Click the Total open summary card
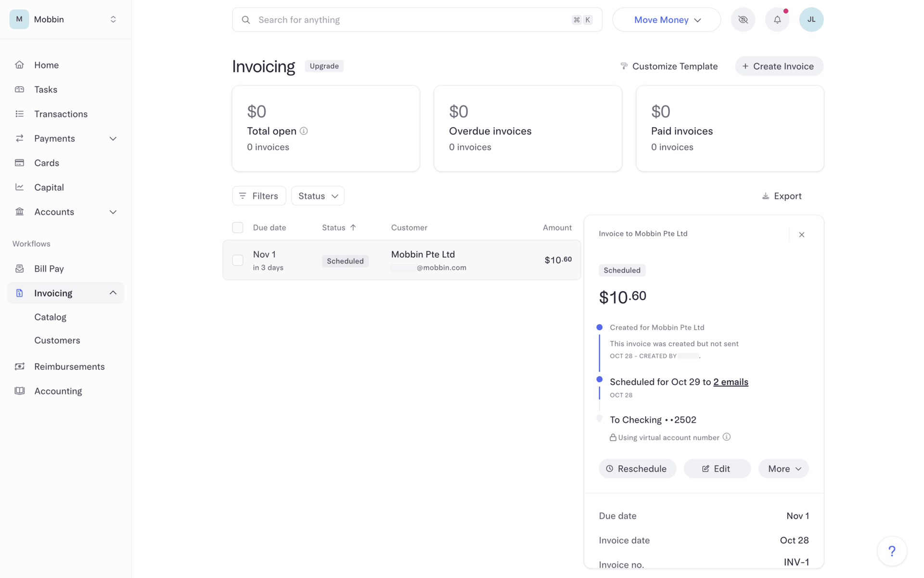Image resolution: width=924 pixels, height=578 pixels. point(326,129)
